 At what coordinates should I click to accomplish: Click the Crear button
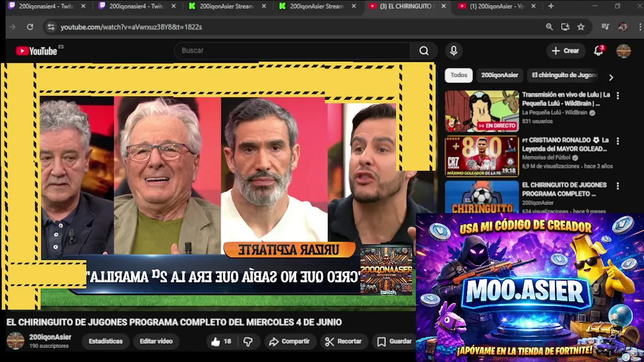pos(566,51)
